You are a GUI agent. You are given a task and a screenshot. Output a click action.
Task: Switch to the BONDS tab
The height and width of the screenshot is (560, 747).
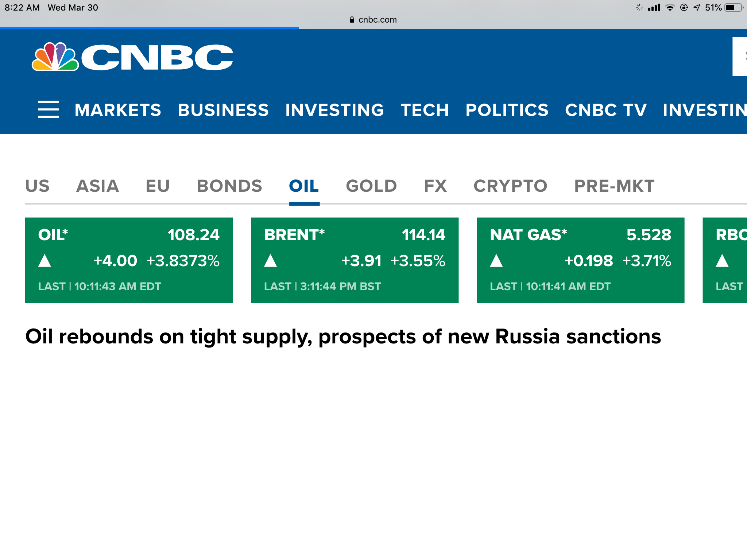(x=229, y=186)
